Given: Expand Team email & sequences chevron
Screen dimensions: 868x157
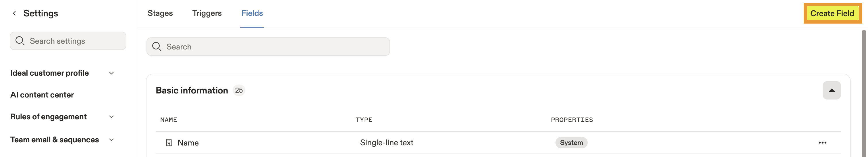Looking at the screenshot, I should [x=111, y=140].
